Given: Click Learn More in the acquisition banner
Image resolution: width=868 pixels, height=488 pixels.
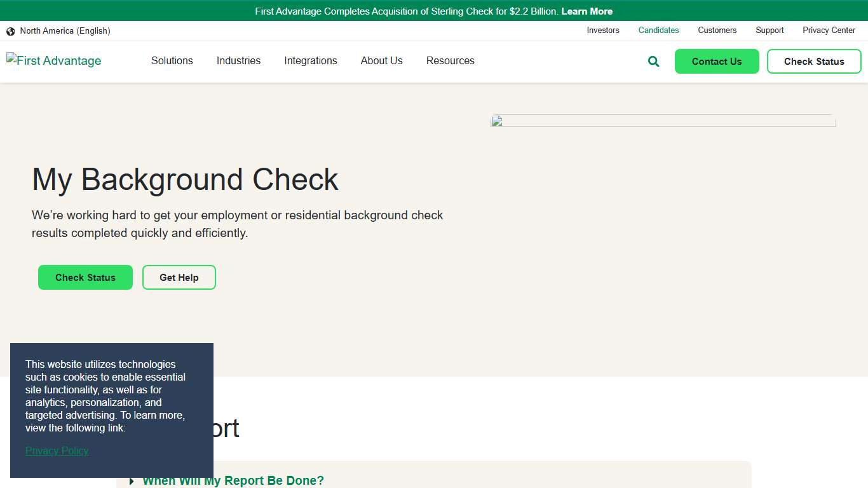Looking at the screenshot, I should coord(587,11).
